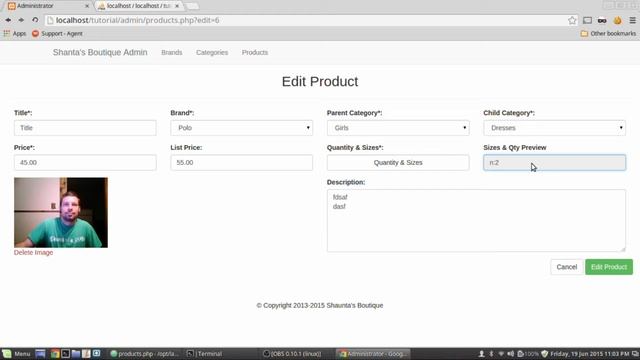Open the Apps bookmarks shortcut
The image size is (640, 360).
(x=15, y=33)
